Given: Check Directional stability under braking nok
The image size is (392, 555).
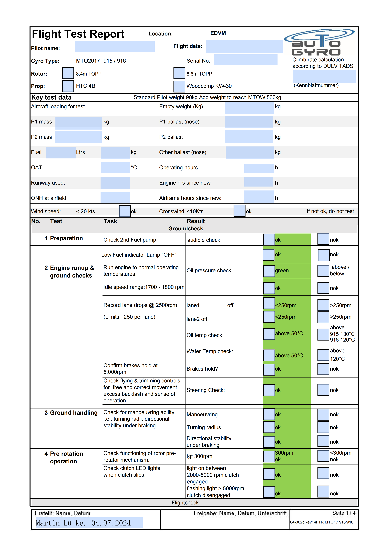Looking at the screenshot, I should [x=323, y=441].
